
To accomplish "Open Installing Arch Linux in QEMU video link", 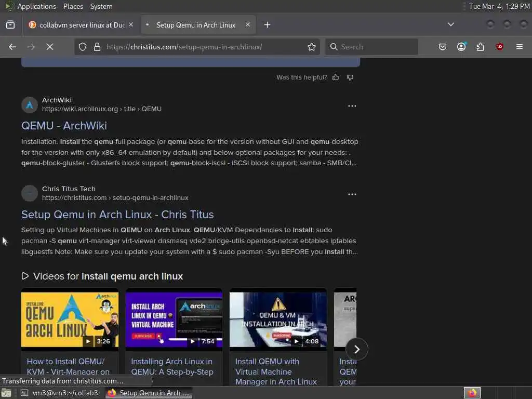I will 172,367.
